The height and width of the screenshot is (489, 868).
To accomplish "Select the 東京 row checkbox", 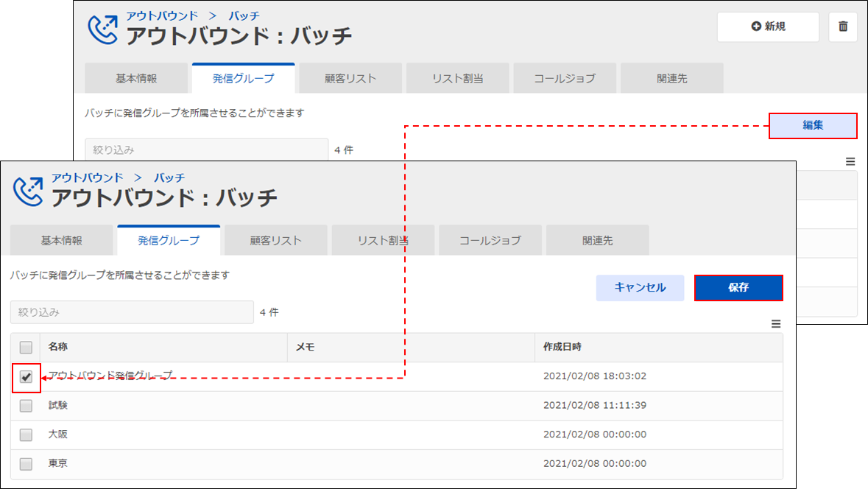I will coord(26,464).
